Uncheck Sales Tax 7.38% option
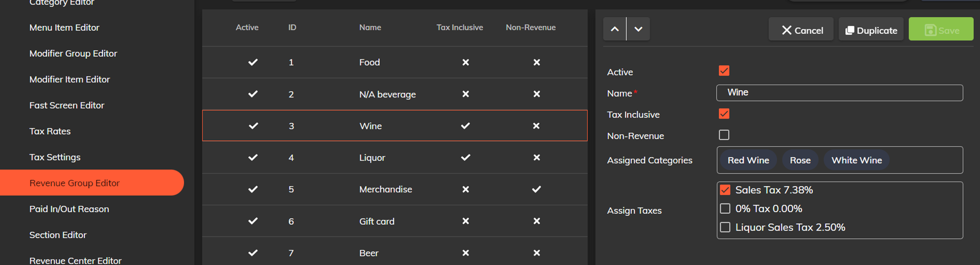 click(725, 190)
